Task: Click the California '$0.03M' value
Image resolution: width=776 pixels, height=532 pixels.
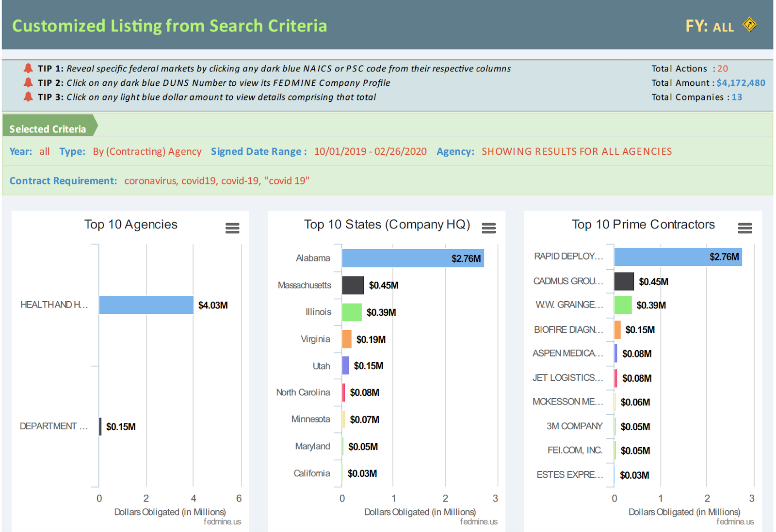Action: coord(362,473)
